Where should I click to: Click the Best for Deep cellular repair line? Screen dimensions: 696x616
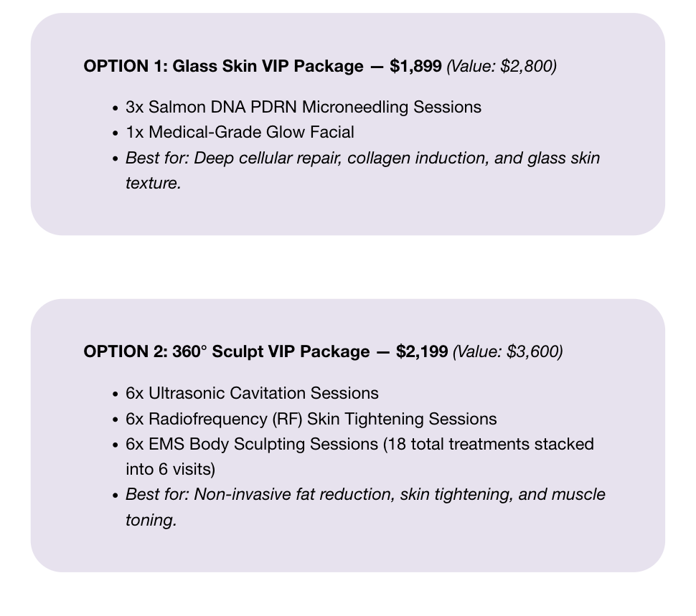pos(362,158)
